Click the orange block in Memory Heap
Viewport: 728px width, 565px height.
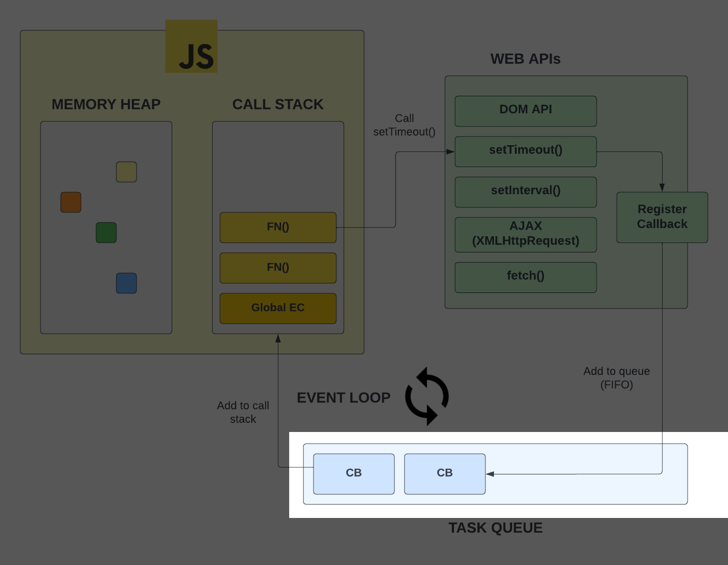(70, 202)
